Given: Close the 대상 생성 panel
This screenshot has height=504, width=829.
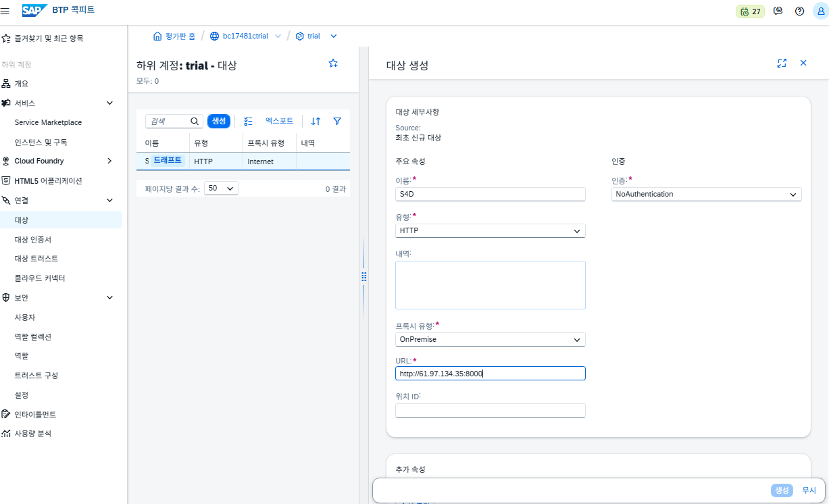Looking at the screenshot, I should 803,63.
